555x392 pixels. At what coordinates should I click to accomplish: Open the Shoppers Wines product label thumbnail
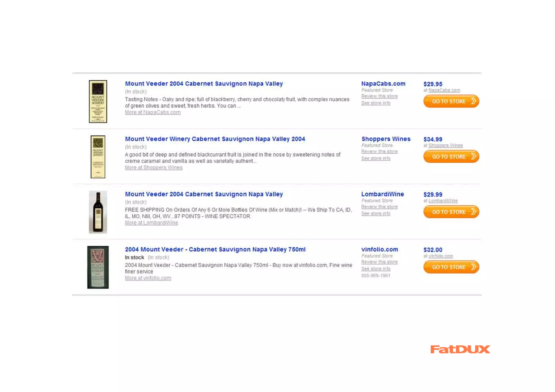click(98, 157)
